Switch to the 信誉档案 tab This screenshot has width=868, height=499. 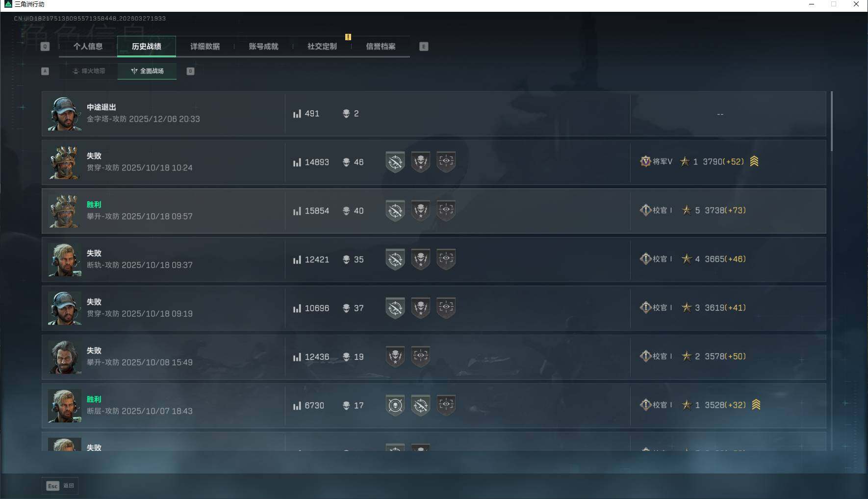click(381, 47)
